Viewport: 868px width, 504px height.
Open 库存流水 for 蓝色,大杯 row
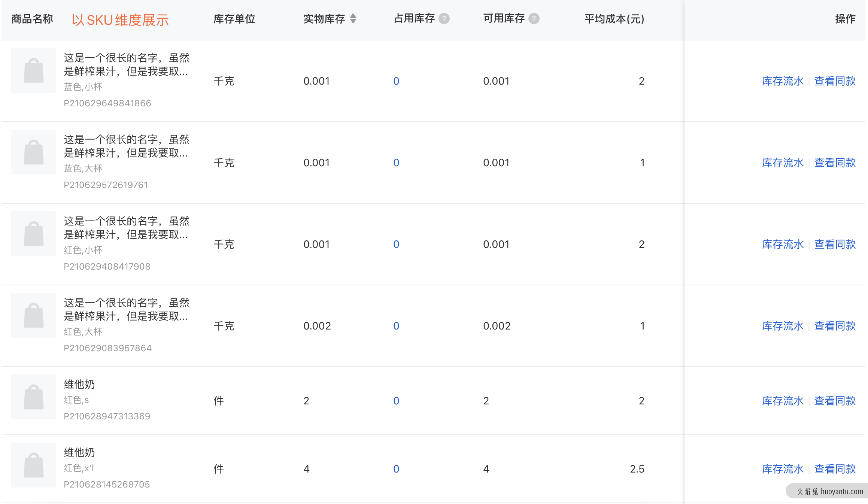tap(783, 163)
